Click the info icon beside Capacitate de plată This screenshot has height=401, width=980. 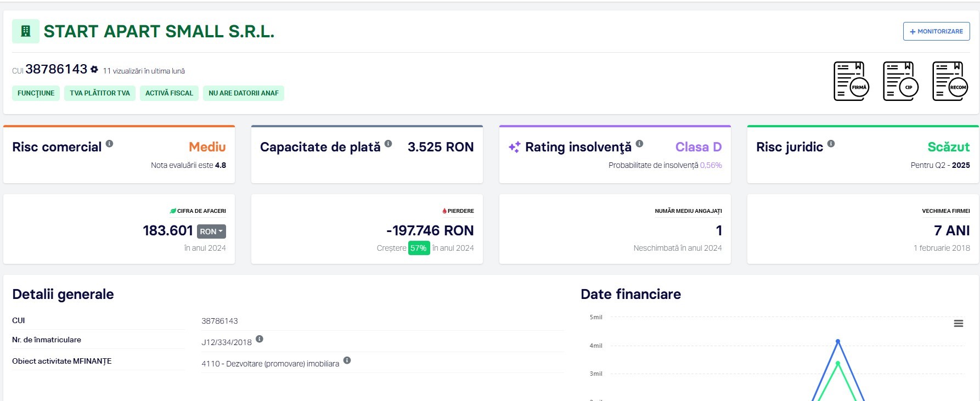pyautogui.click(x=388, y=144)
